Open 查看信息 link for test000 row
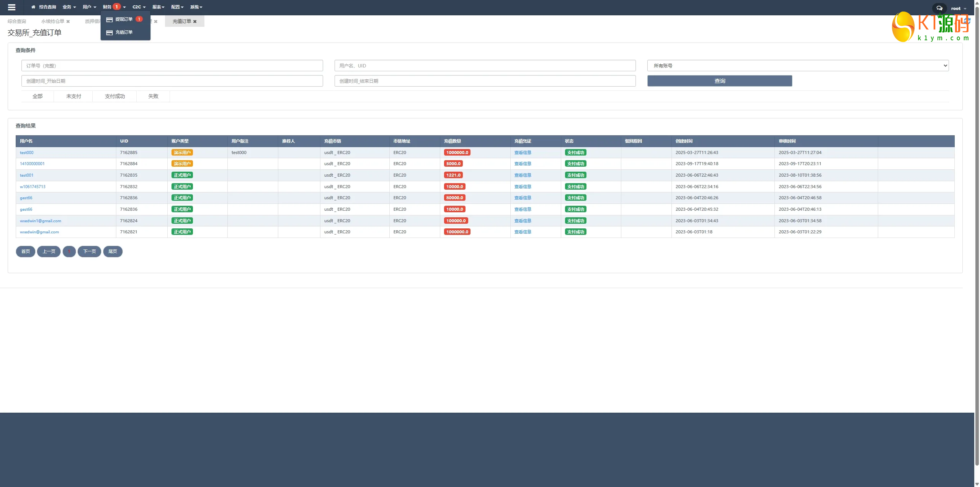 (523, 152)
